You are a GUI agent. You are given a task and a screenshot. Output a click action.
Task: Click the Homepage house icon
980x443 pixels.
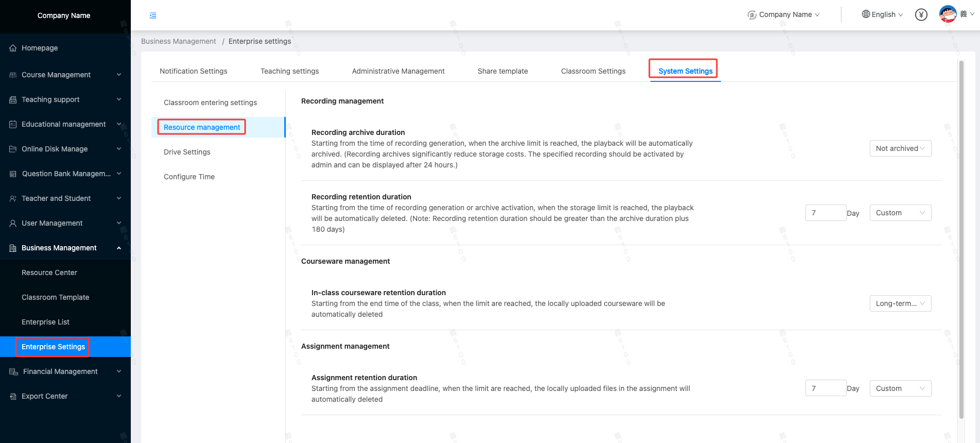tap(13, 48)
